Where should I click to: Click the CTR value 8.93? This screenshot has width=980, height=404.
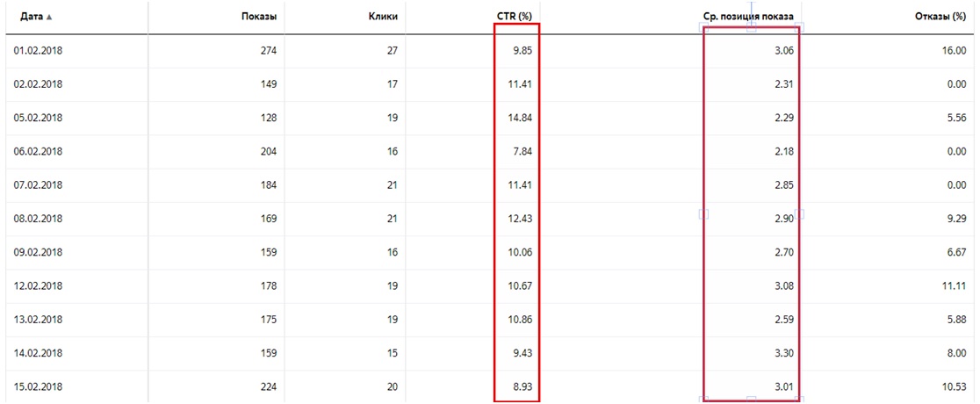coord(523,386)
